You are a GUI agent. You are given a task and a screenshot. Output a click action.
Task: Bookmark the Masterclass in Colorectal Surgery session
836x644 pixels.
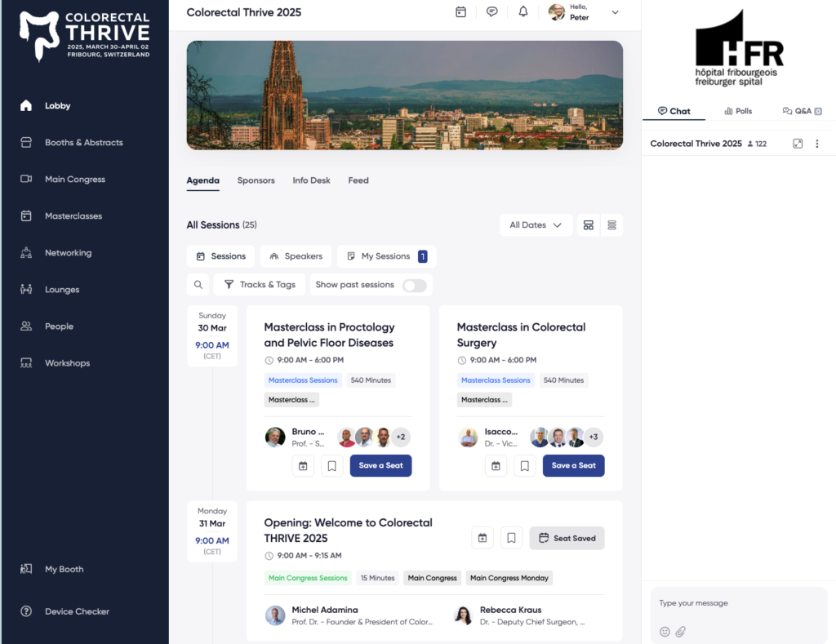pyautogui.click(x=525, y=466)
